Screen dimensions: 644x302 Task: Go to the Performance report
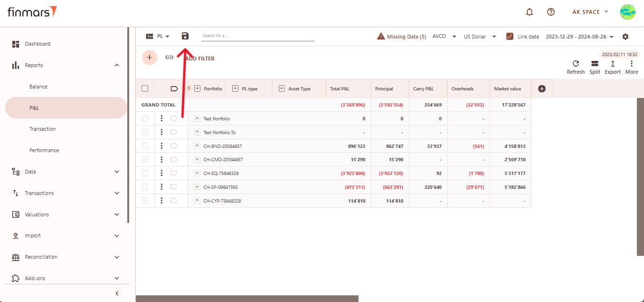click(x=44, y=150)
